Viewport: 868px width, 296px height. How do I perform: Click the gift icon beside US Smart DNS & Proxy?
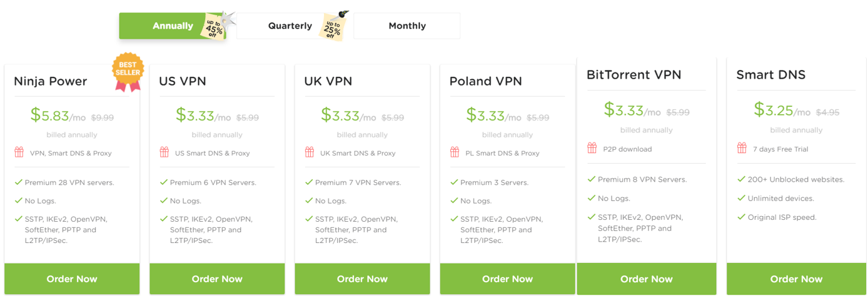164,152
